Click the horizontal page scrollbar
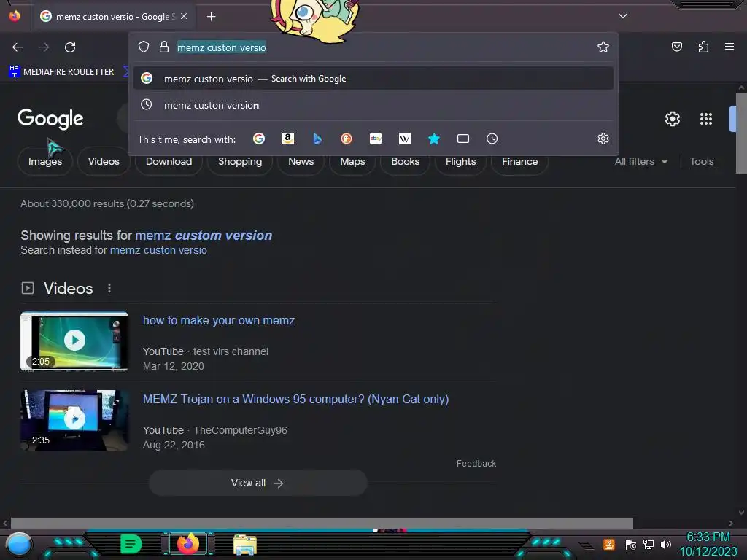This screenshot has height=560, width=747. pos(322,523)
